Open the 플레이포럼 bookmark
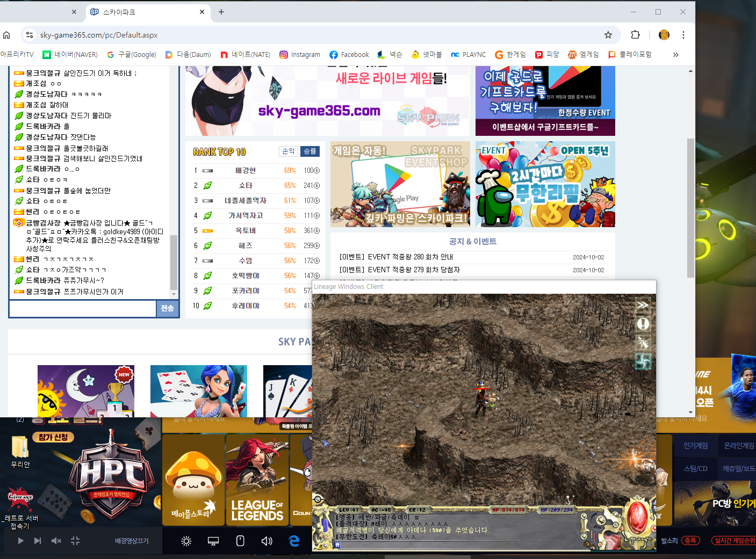This screenshot has width=756, height=559. click(630, 55)
